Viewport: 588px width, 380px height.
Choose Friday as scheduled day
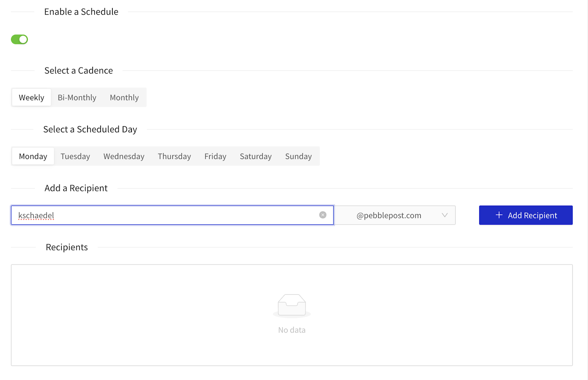(x=215, y=156)
